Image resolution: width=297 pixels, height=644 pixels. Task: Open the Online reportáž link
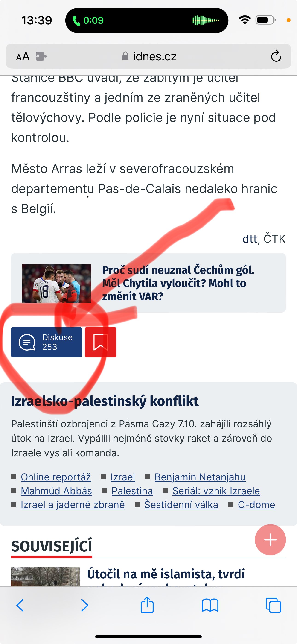click(56, 477)
